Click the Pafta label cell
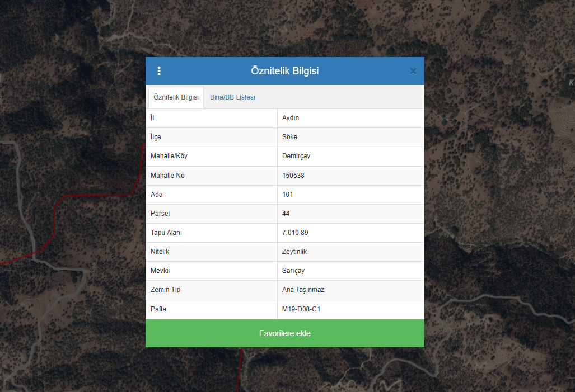 pos(158,309)
